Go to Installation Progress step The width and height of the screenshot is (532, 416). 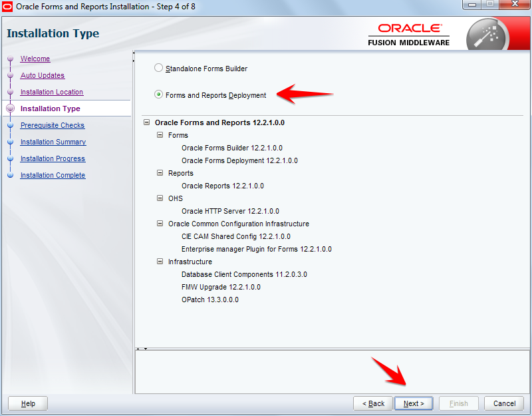tap(53, 158)
